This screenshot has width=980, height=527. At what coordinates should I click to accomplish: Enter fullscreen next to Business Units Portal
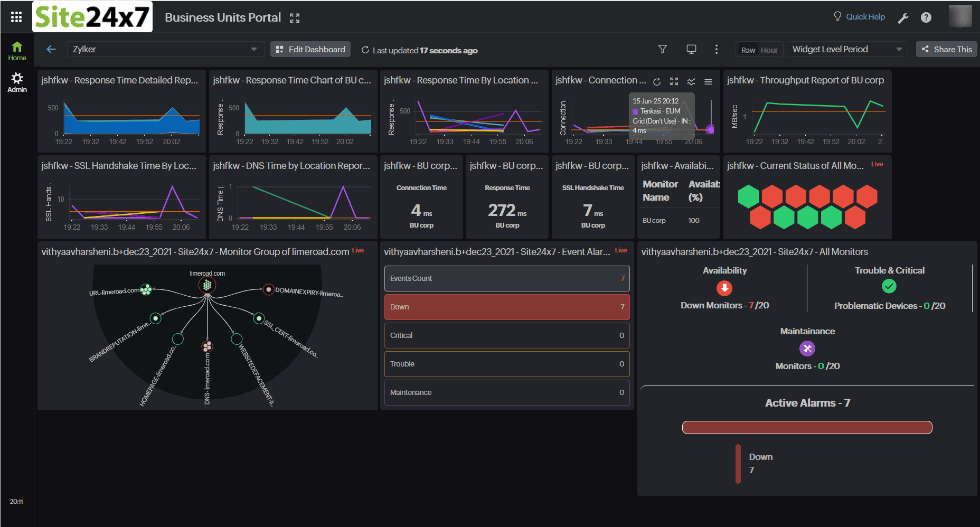pyautogui.click(x=295, y=18)
